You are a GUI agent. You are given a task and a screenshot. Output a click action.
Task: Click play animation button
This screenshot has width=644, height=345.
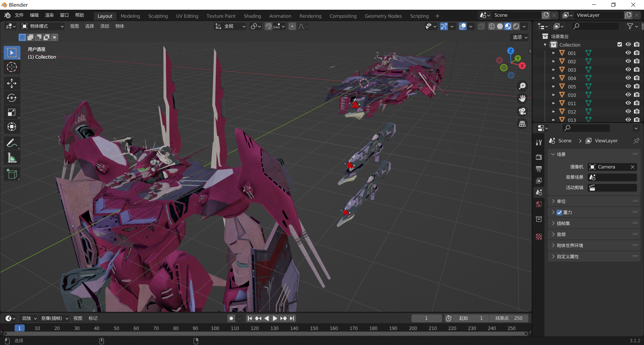275,318
